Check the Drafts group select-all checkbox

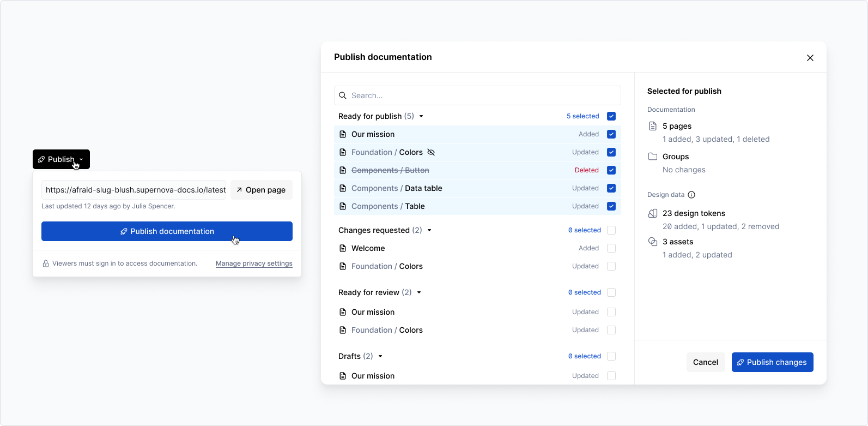pos(611,356)
